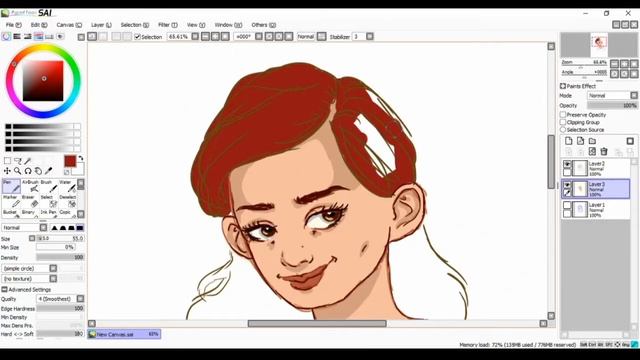Image resolution: width=640 pixels, height=360 pixels.
Task: Create a new linework layer
Action: click(x=580, y=141)
